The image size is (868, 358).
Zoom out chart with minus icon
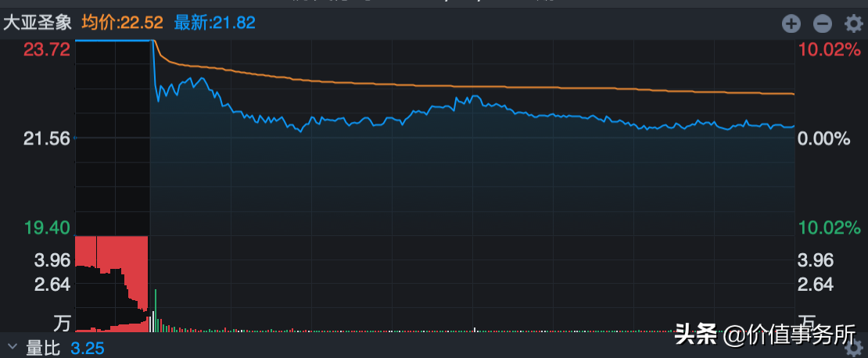click(x=822, y=23)
